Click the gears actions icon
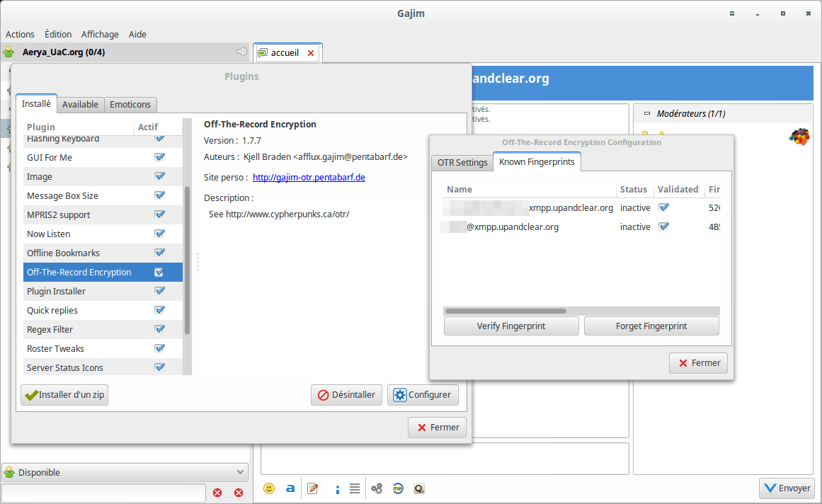822x504 pixels. pos(377,488)
